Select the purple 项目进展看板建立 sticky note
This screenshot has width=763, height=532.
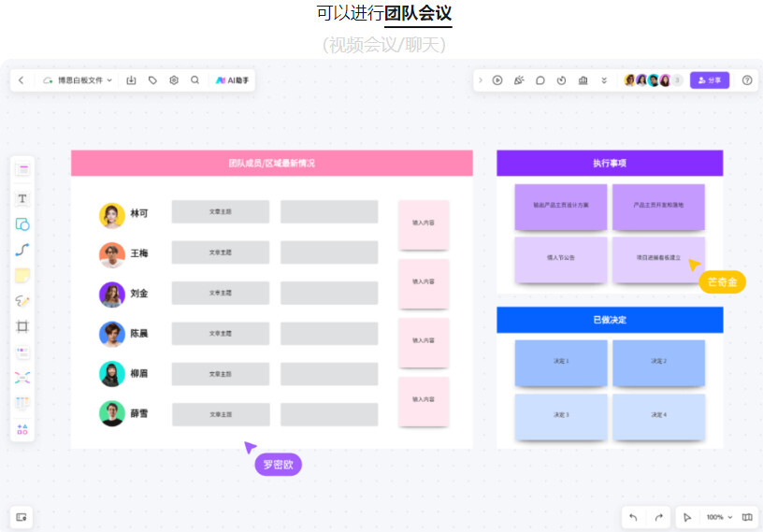pyautogui.click(x=658, y=258)
